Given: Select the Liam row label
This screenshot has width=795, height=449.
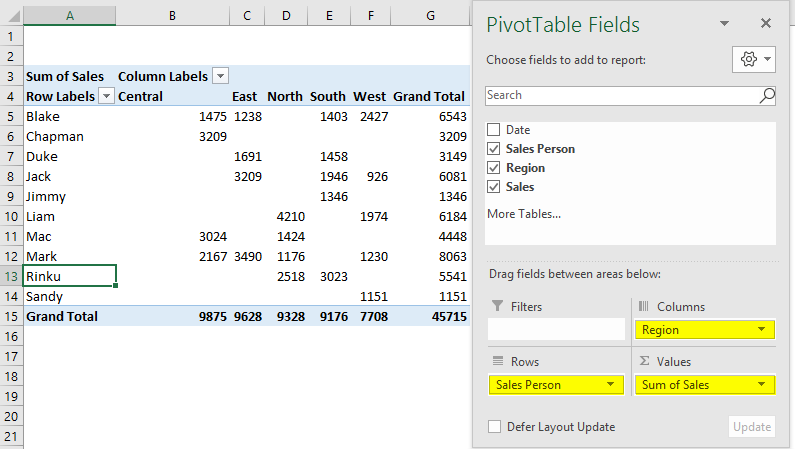Looking at the screenshot, I should click(x=69, y=216).
